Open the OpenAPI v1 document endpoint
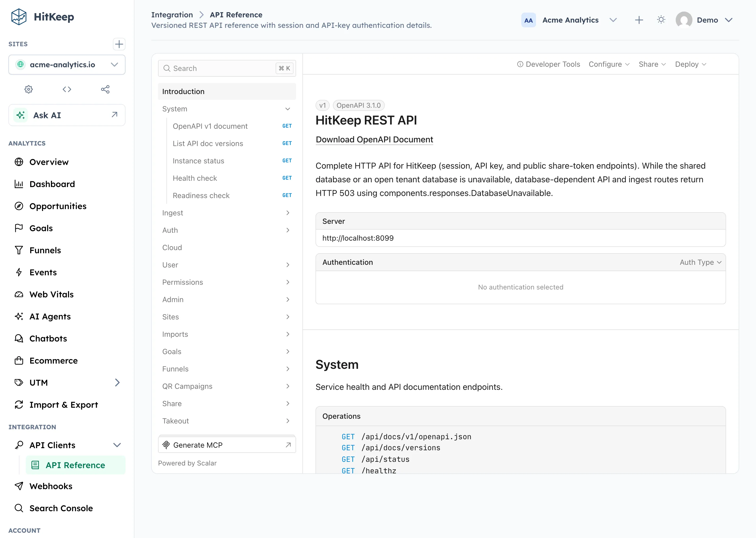Image resolution: width=756 pixels, height=538 pixels. click(x=232, y=126)
